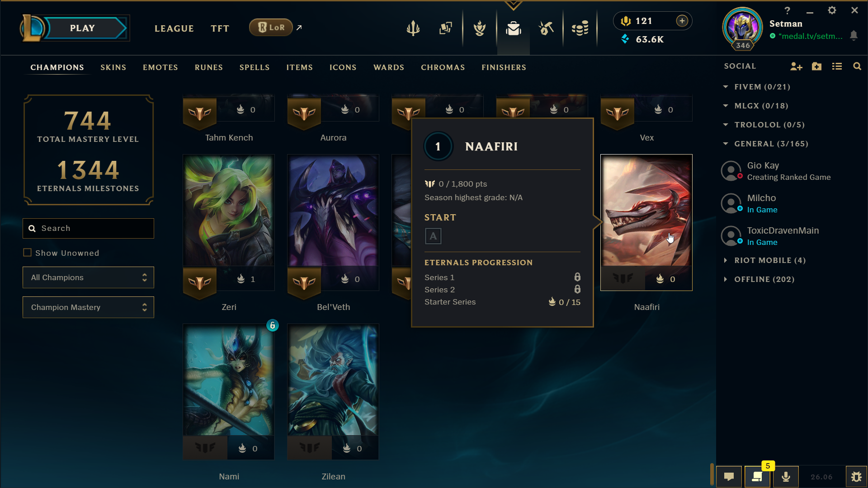Open the Loot hammer icon
Screen dimensions: 868x488
tap(546, 28)
